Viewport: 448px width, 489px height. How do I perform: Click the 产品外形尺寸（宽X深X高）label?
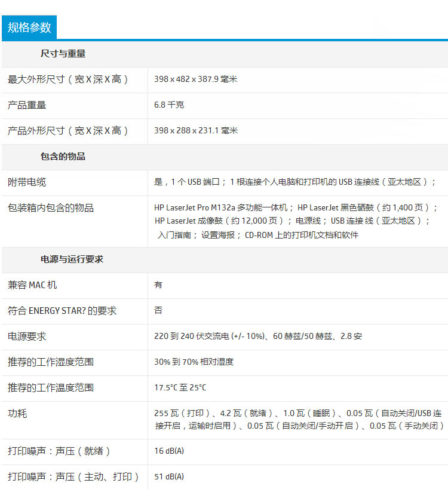click(68, 131)
